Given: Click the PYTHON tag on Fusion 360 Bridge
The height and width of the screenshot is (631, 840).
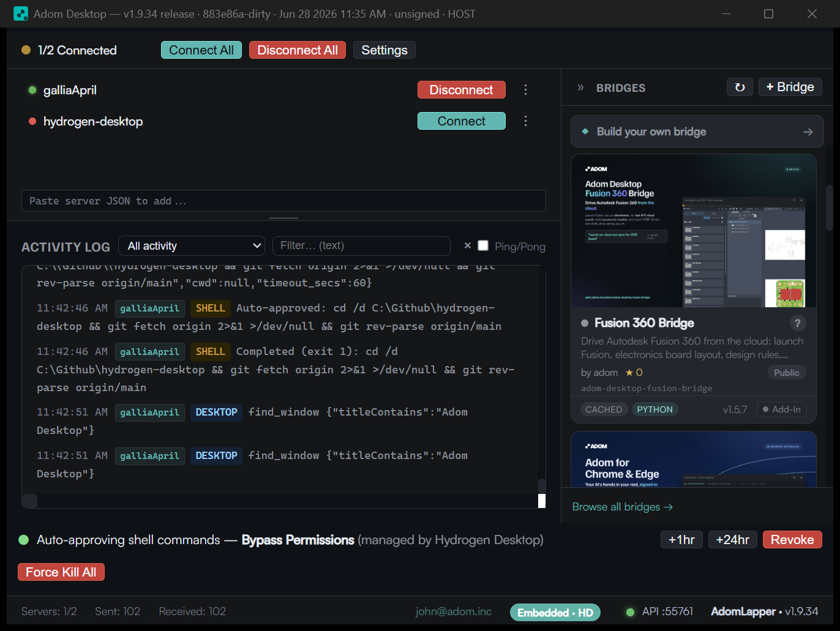Looking at the screenshot, I should 654,409.
